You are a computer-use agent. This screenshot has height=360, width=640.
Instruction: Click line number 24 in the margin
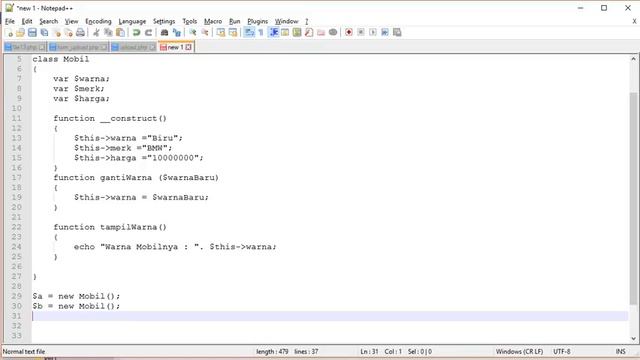tap(16, 247)
